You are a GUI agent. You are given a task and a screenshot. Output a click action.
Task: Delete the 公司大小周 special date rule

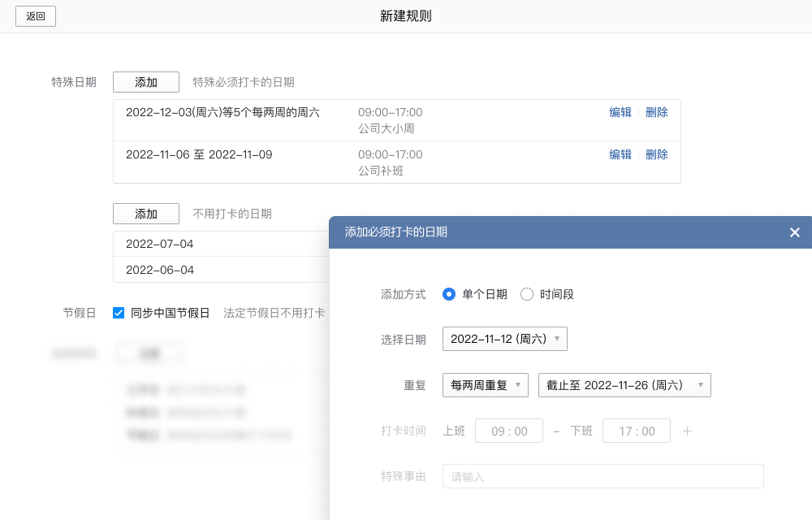click(656, 112)
